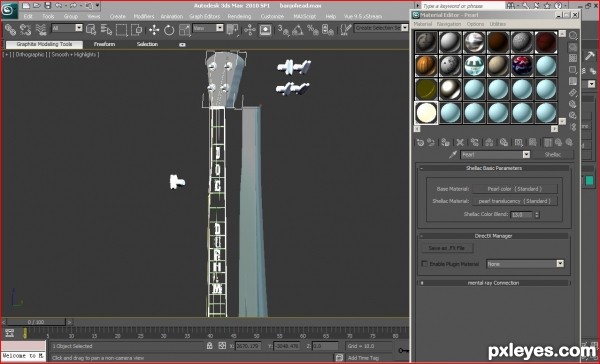Click the Use Pivot Point Center icon
This screenshot has height=364, width=600.
(x=232, y=29)
